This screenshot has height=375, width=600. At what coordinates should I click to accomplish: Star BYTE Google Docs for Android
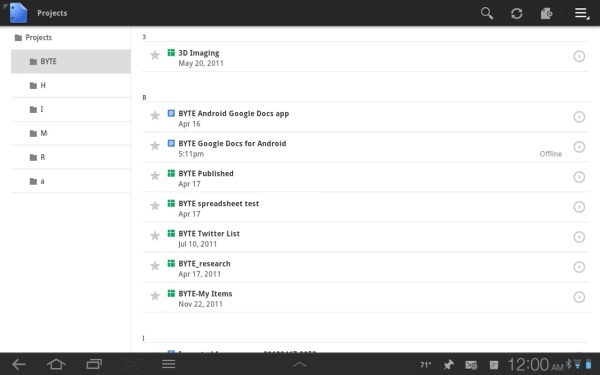click(155, 145)
